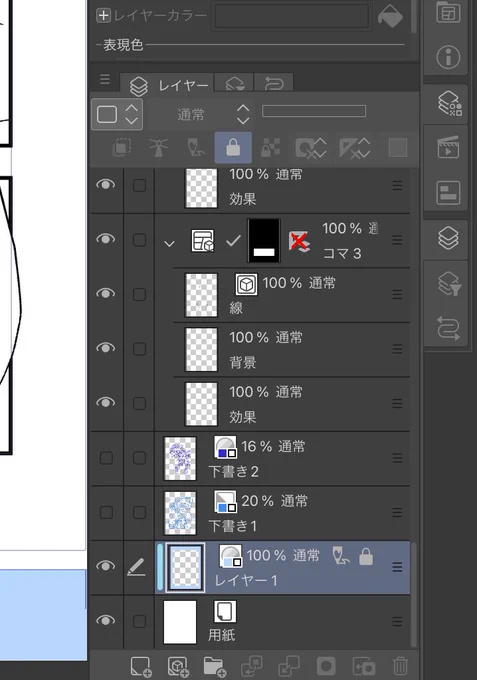The height and width of the screenshot is (680, 477).
Task: Open layers panel from right sidebar
Action: [x=448, y=238]
